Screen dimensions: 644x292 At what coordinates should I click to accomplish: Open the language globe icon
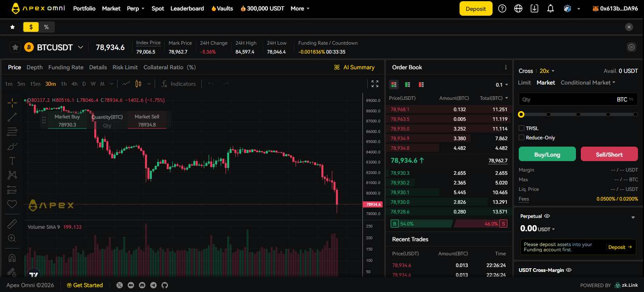(x=518, y=8)
